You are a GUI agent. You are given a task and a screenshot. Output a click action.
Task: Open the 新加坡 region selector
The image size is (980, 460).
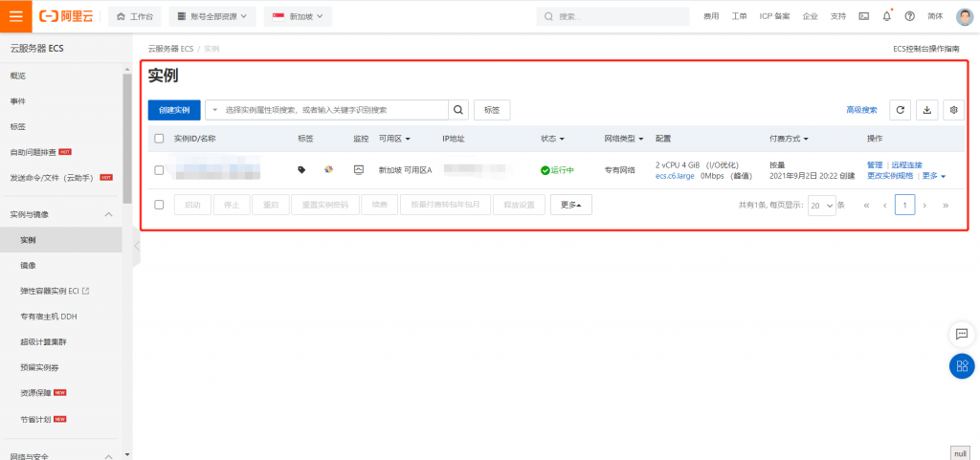[299, 17]
